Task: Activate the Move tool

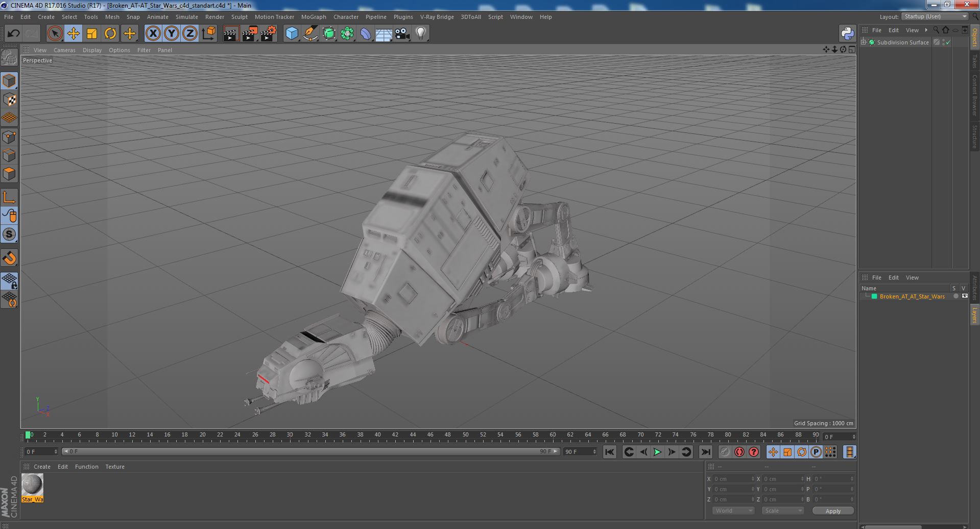Action: pos(74,34)
